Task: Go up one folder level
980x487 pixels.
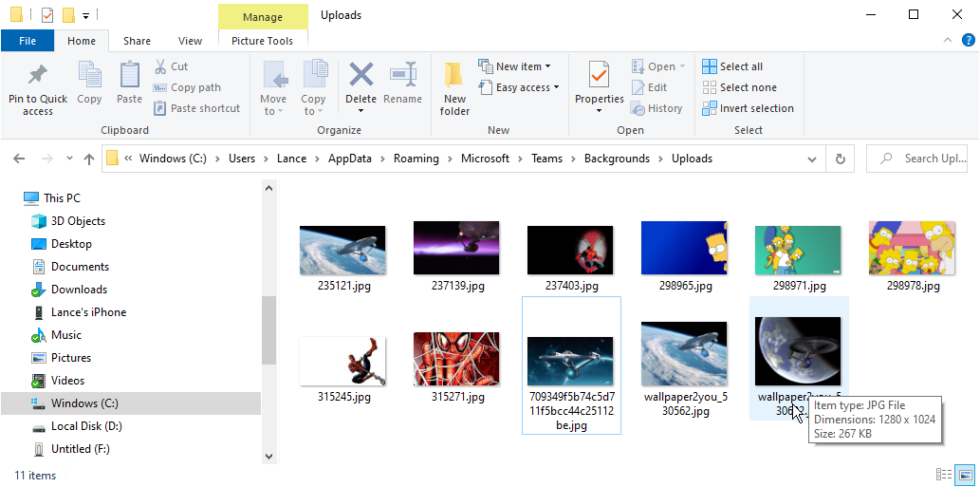Action: 89,159
